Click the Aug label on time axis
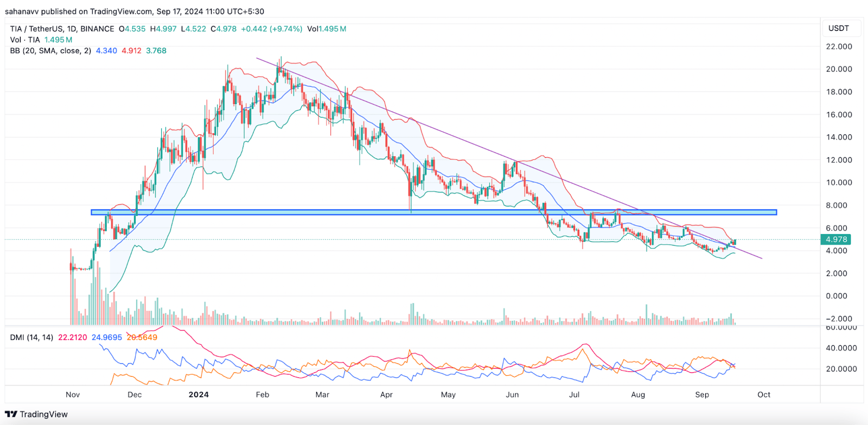868x425 pixels. click(638, 395)
